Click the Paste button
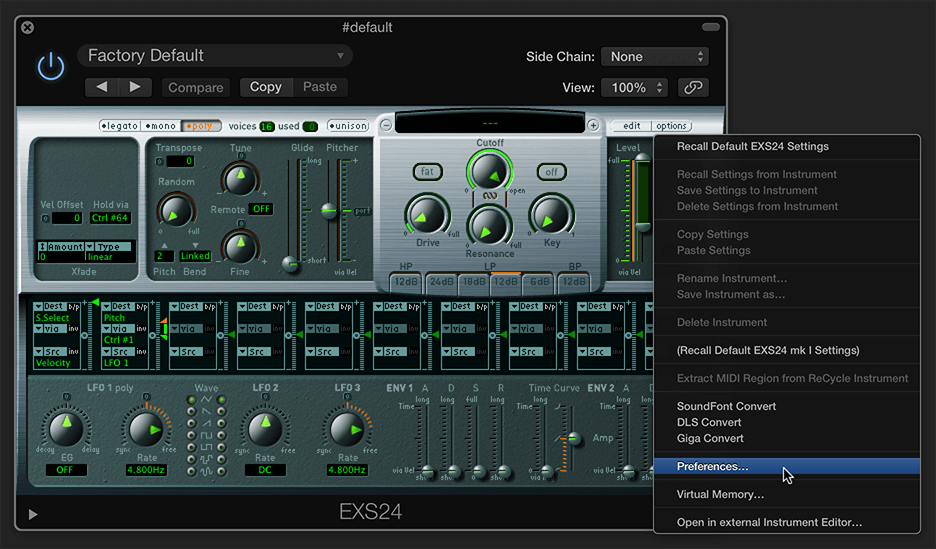 pos(320,87)
